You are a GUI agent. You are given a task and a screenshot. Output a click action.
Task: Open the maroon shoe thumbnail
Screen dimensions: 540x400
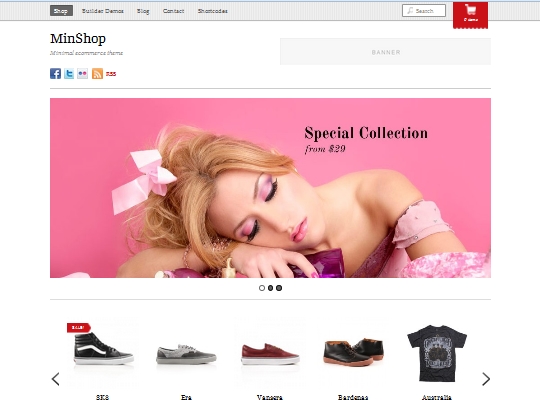(x=270, y=353)
